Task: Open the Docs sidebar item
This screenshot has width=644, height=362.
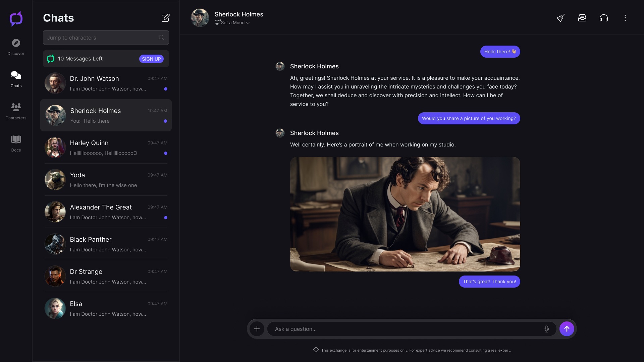Action: [x=16, y=143]
